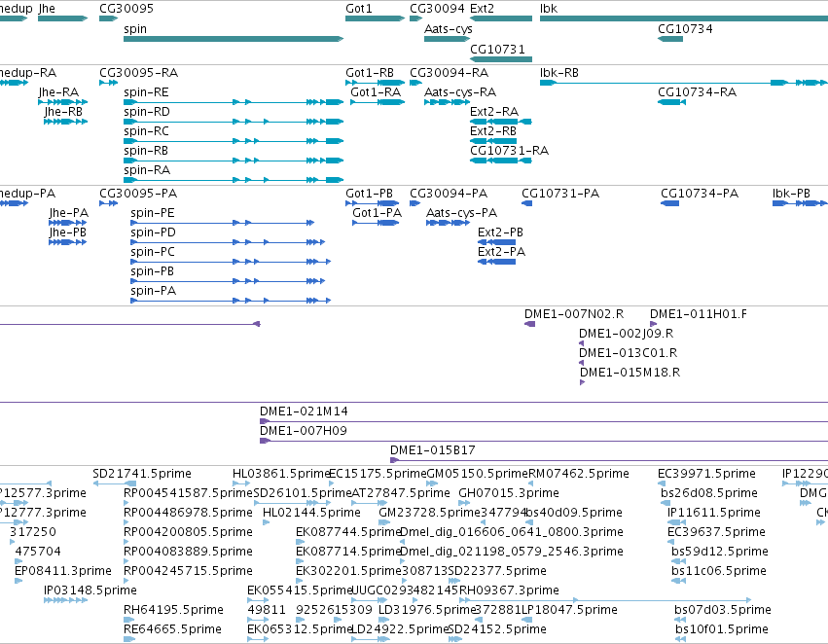
Task: Select the spin-RE transcript
Action: point(234,102)
